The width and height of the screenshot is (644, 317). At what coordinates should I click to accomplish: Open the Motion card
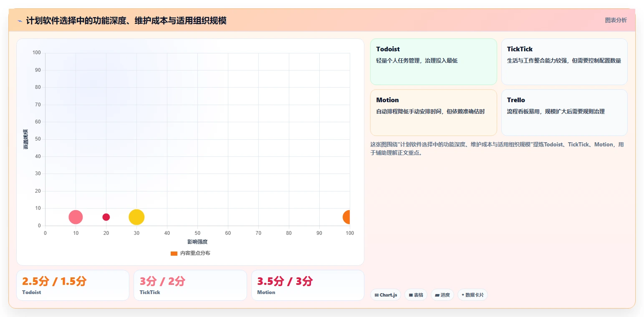pos(433,113)
